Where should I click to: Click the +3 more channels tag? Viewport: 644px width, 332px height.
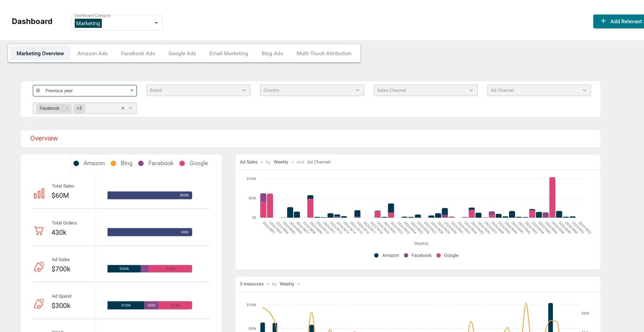pyautogui.click(x=79, y=108)
